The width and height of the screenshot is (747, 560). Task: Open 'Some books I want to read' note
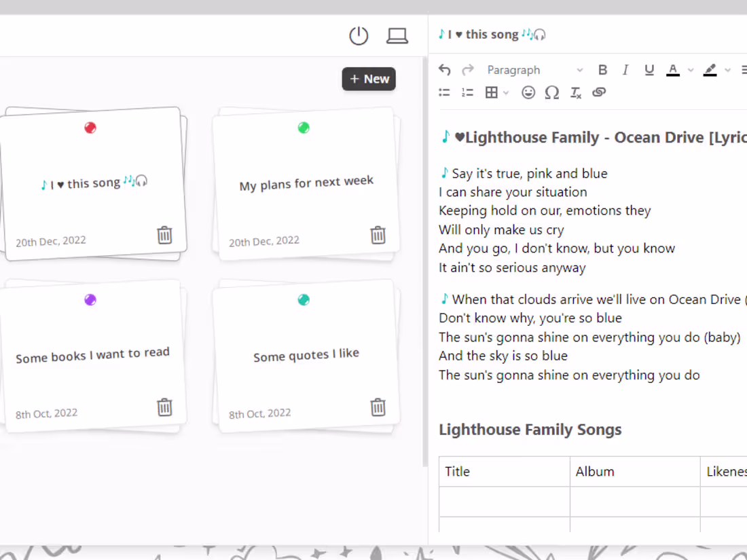tap(92, 355)
